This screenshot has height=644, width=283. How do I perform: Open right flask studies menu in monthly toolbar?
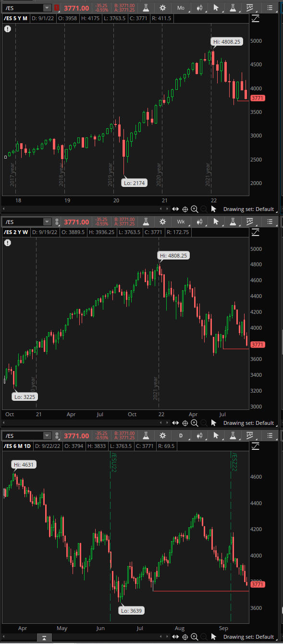pos(233,8)
